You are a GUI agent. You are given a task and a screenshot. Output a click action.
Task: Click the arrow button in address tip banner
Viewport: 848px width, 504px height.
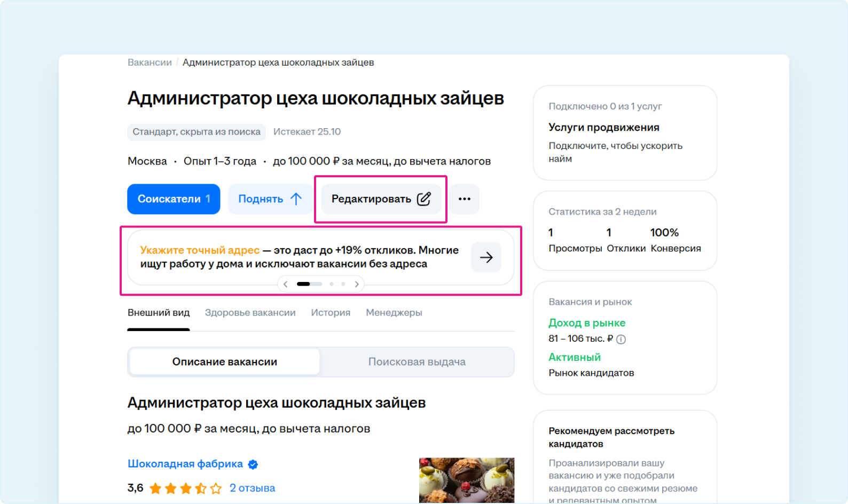click(x=486, y=257)
